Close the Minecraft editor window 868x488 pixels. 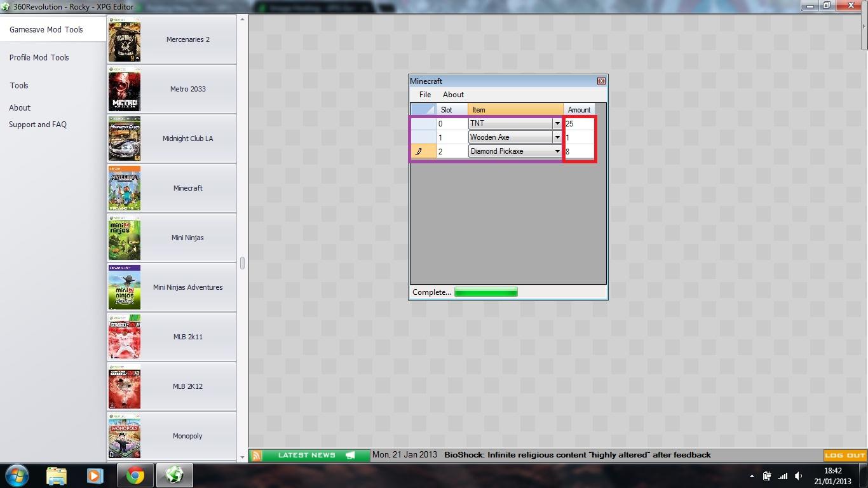click(601, 81)
